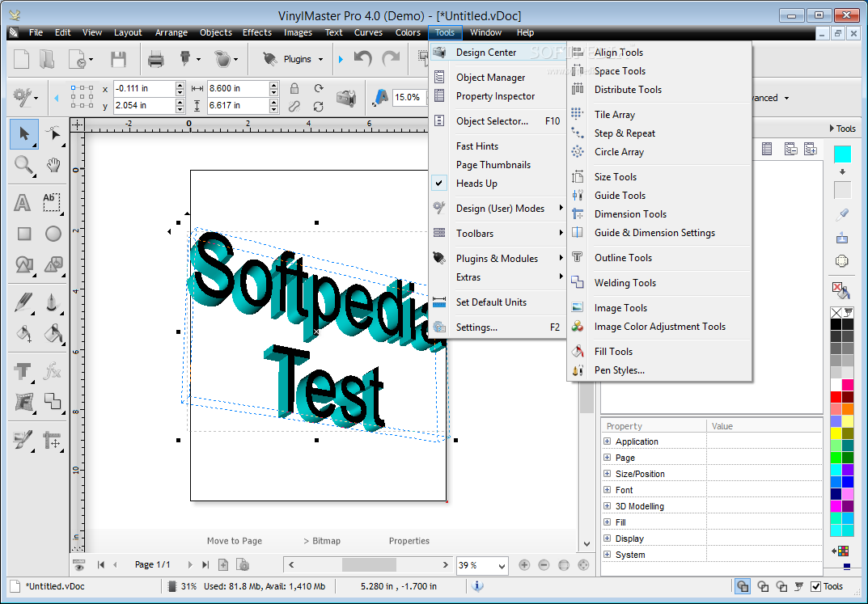Expand the Tools panel header

[843, 129]
